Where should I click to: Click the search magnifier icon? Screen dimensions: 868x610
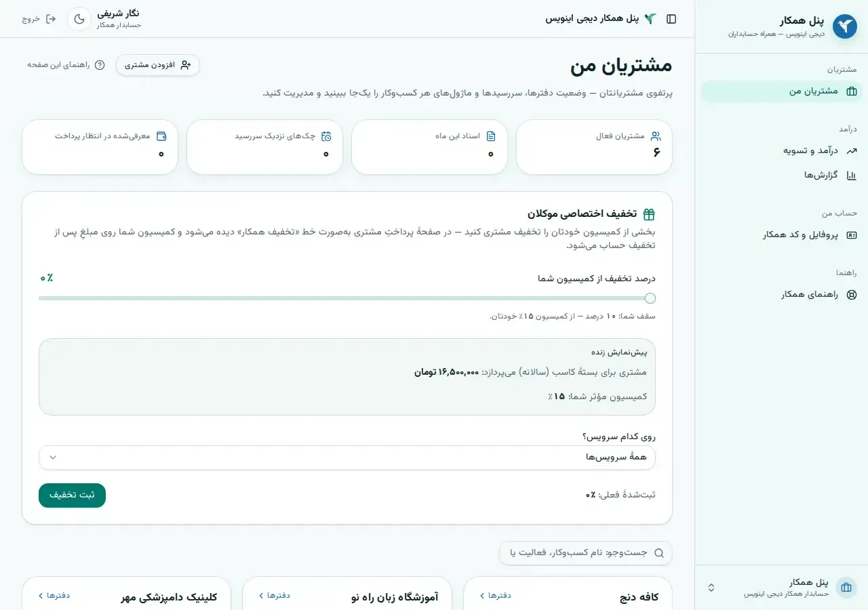coord(658,553)
